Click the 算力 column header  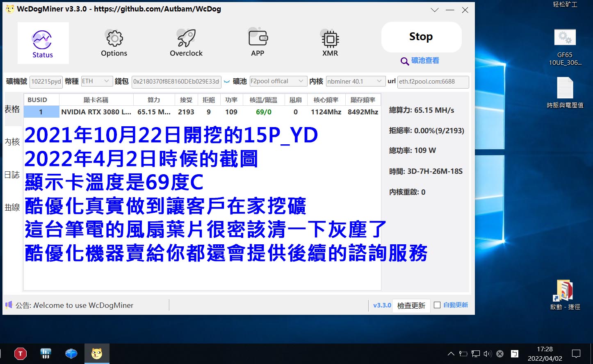point(154,100)
